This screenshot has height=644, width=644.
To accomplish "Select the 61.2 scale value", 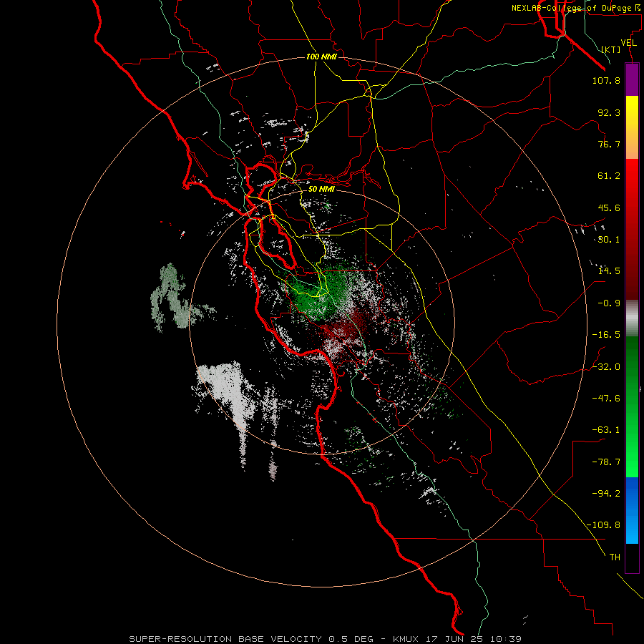I will click(609, 176).
